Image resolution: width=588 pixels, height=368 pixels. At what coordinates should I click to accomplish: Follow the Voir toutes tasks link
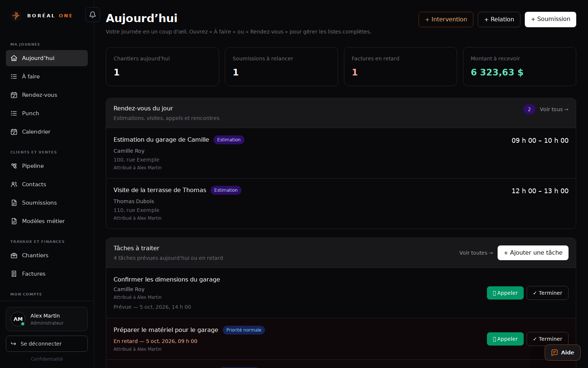(476, 253)
